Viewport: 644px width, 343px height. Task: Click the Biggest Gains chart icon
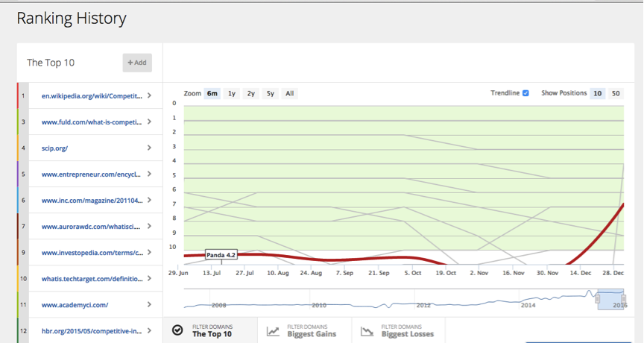coord(273,330)
